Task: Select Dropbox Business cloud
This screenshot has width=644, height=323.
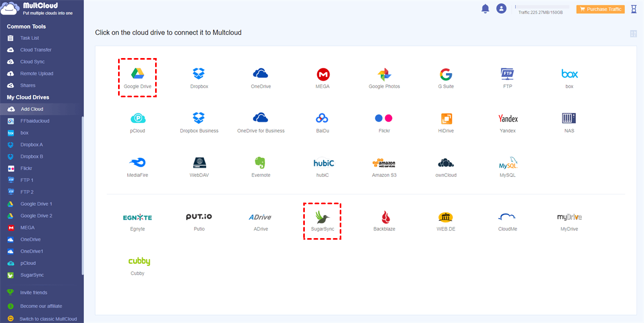Action: pos(199,123)
